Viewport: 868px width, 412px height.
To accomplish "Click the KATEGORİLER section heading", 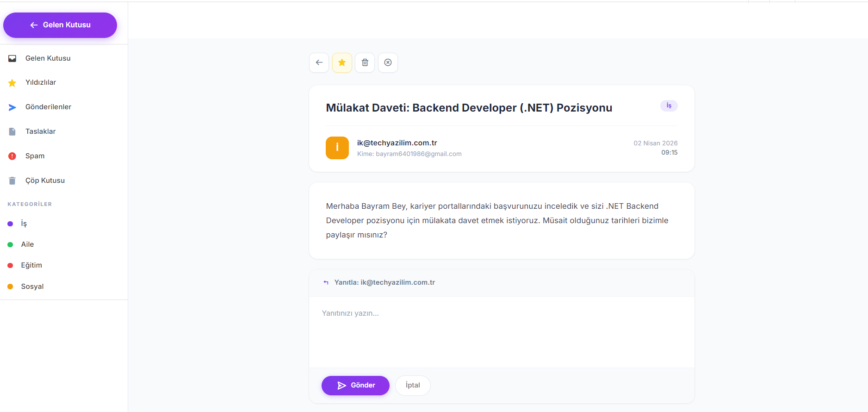I will (x=30, y=204).
